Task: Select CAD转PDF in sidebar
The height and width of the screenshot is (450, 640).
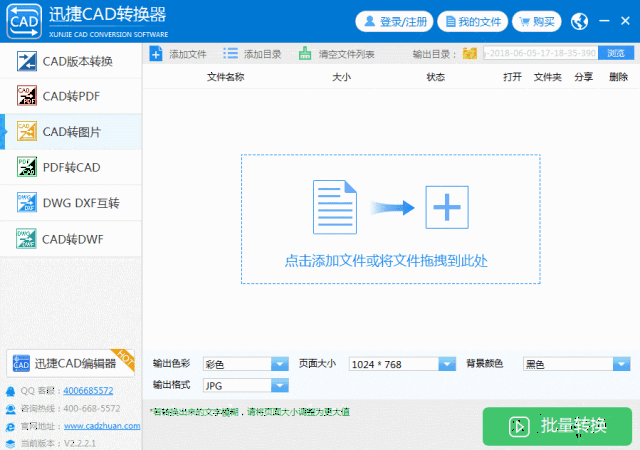Action: pos(71,96)
